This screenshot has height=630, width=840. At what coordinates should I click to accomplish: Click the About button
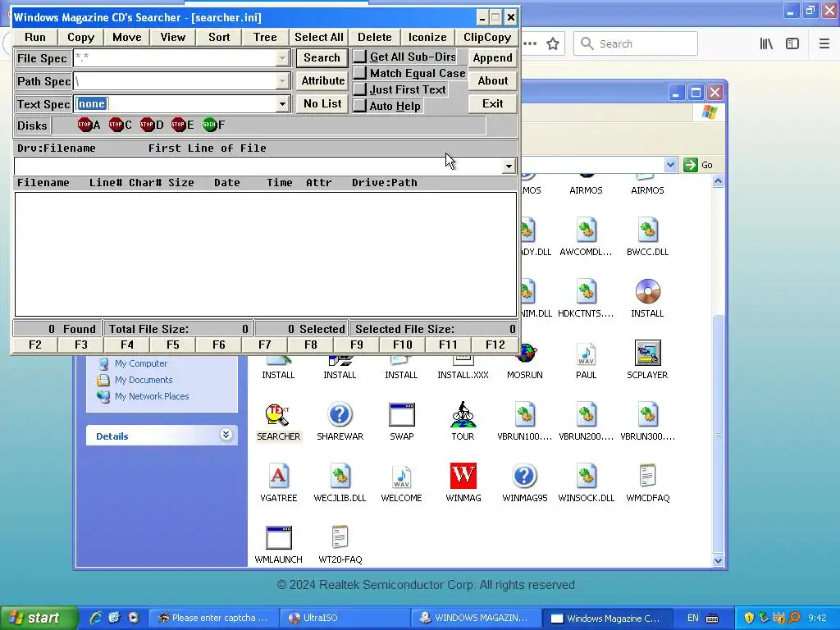point(492,81)
